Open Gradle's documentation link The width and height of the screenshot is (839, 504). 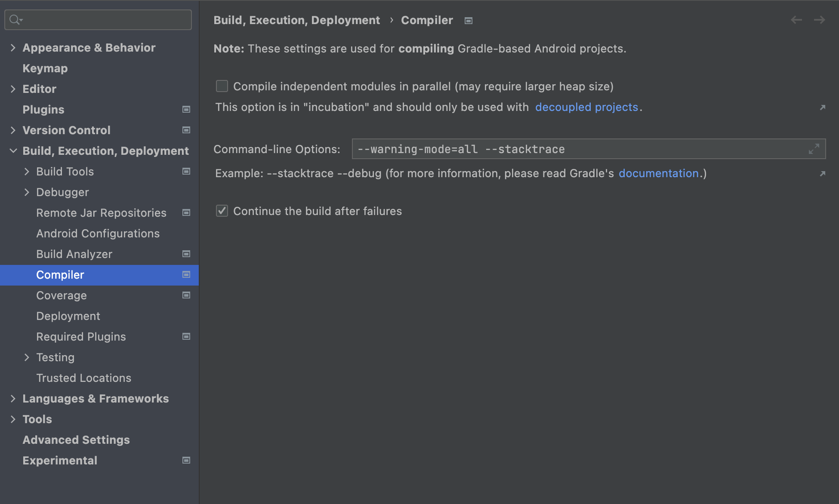pyautogui.click(x=658, y=173)
